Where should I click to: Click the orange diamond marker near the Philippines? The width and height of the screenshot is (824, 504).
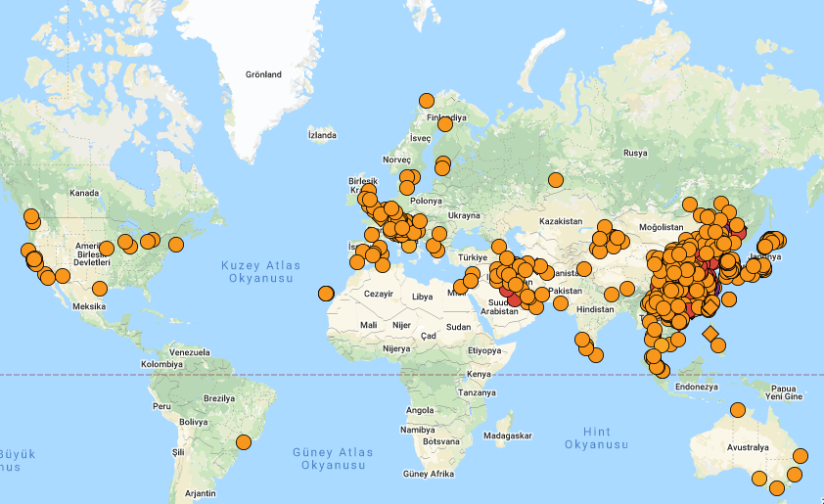[710, 333]
